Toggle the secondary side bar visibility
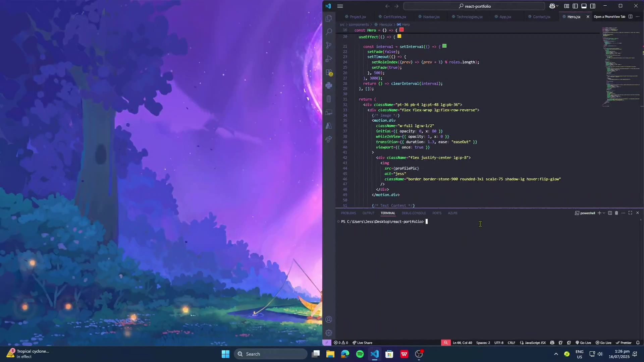Image resolution: width=644 pixels, height=362 pixels. point(593,6)
